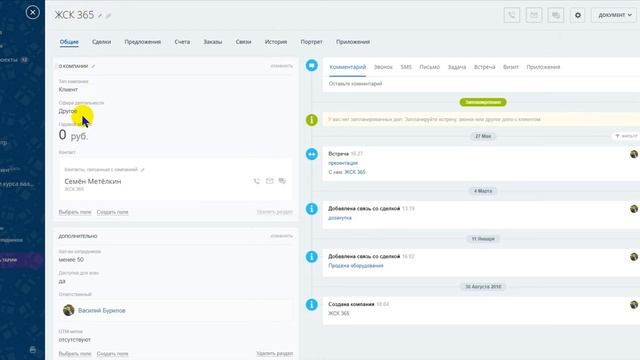Image resolution: width=640 pixels, height=360 pixels.
Task: Click the meeting icon beside Встреча entry
Action: point(312,154)
